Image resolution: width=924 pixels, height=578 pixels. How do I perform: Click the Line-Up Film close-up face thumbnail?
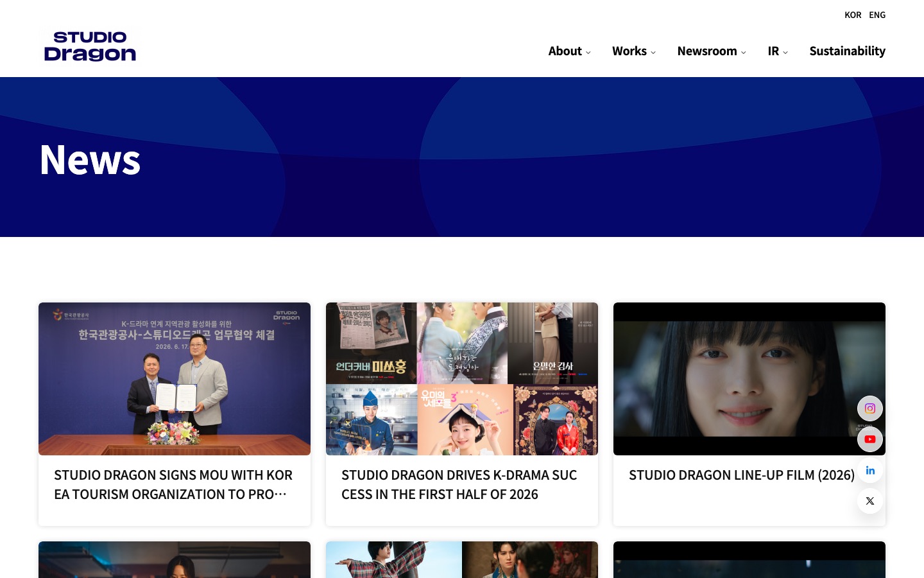749,379
